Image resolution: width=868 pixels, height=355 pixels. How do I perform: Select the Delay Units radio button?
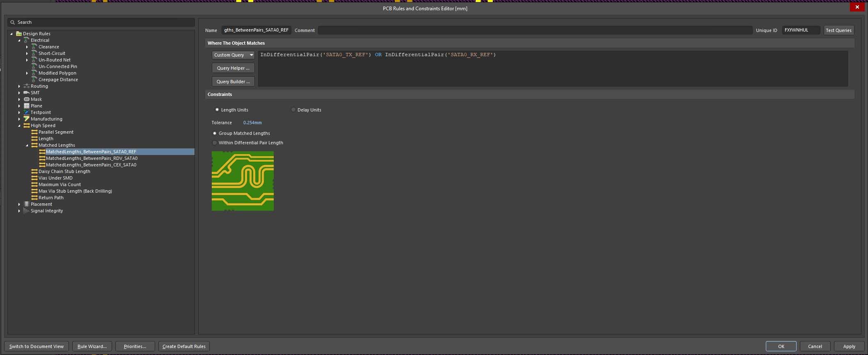click(x=293, y=110)
